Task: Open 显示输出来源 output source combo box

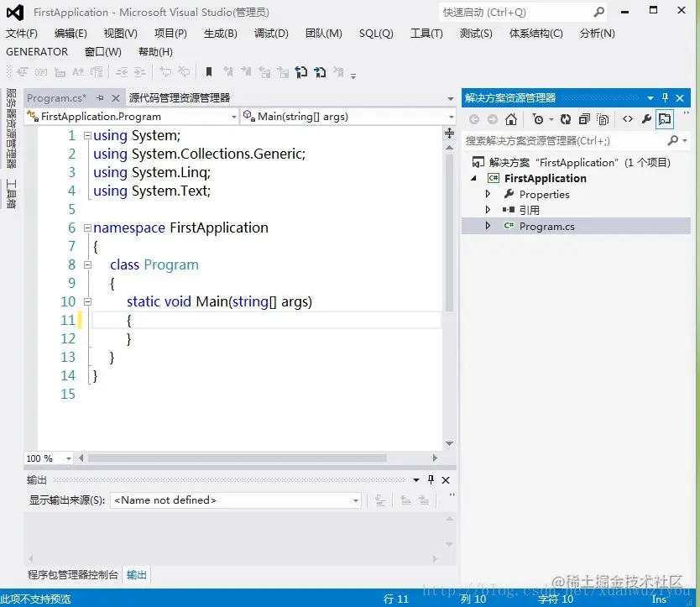Action: click(x=236, y=500)
